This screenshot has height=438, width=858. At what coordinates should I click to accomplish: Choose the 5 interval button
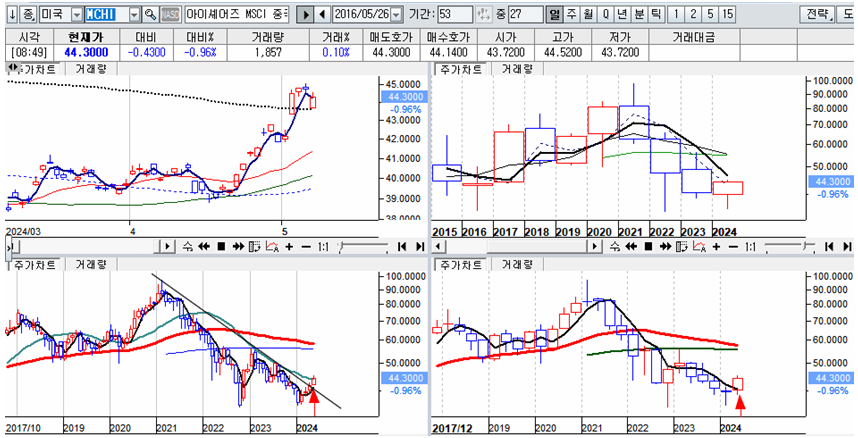(x=710, y=14)
